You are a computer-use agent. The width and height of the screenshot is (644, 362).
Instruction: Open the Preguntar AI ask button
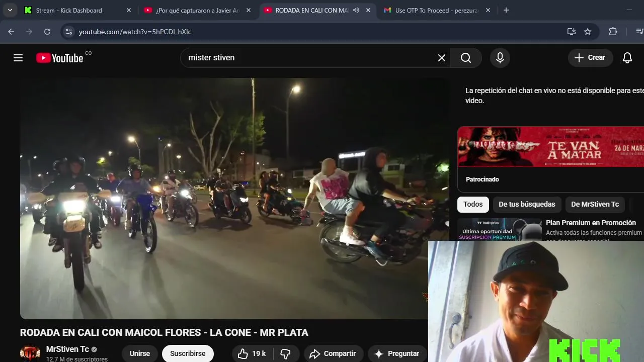click(x=397, y=353)
